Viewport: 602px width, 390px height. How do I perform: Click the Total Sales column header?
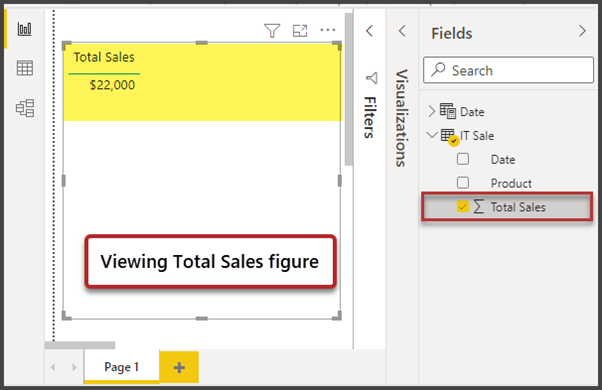[x=104, y=57]
